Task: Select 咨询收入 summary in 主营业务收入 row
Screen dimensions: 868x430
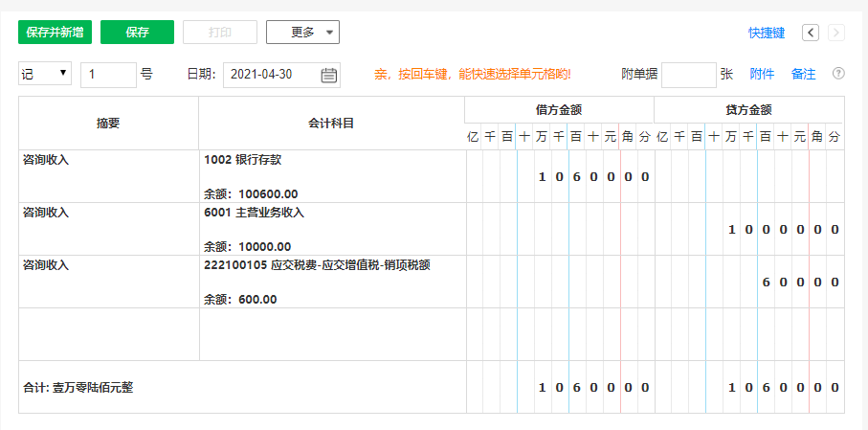Action: (x=46, y=213)
